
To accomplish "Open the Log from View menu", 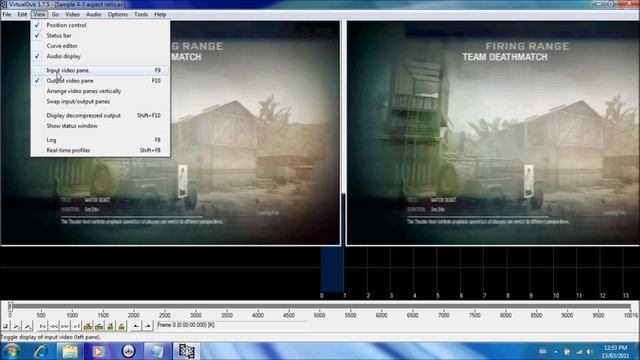I will pyautogui.click(x=100, y=140).
